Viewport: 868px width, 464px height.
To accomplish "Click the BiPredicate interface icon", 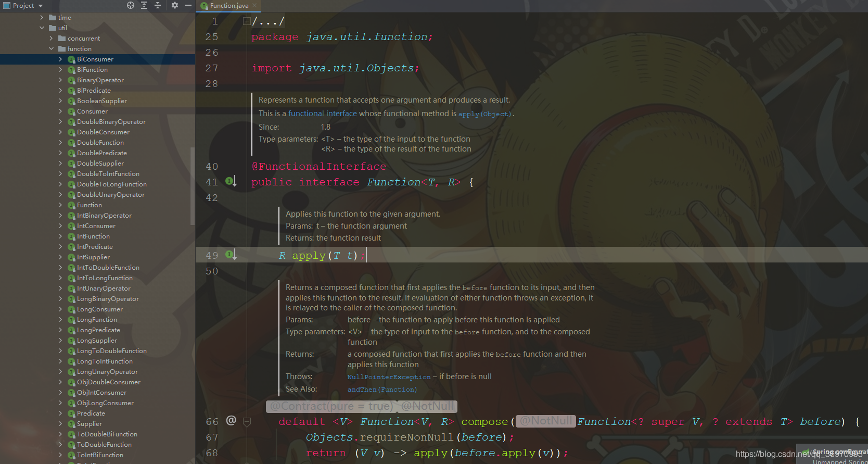I will pyautogui.click(x=71, y=91).
